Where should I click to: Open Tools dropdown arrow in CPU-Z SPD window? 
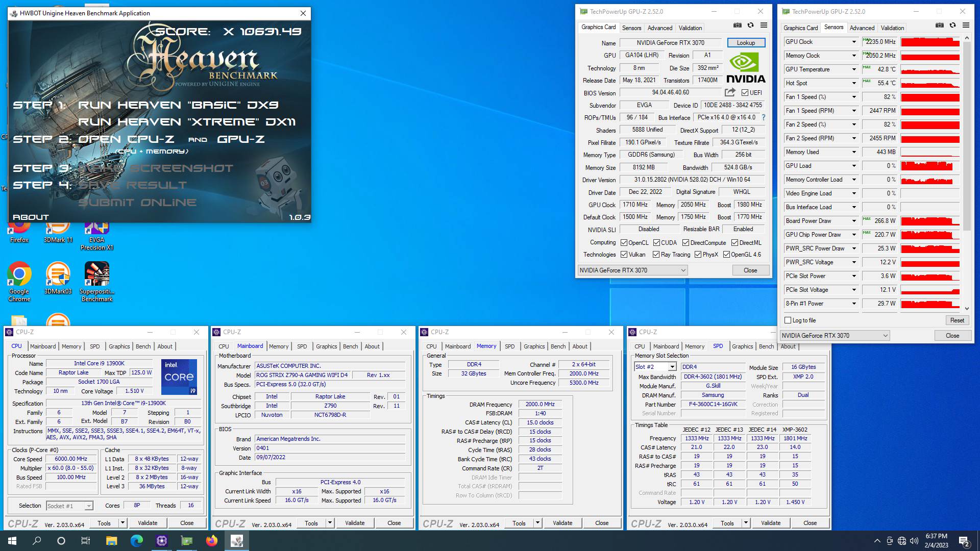tap(746, 523)
